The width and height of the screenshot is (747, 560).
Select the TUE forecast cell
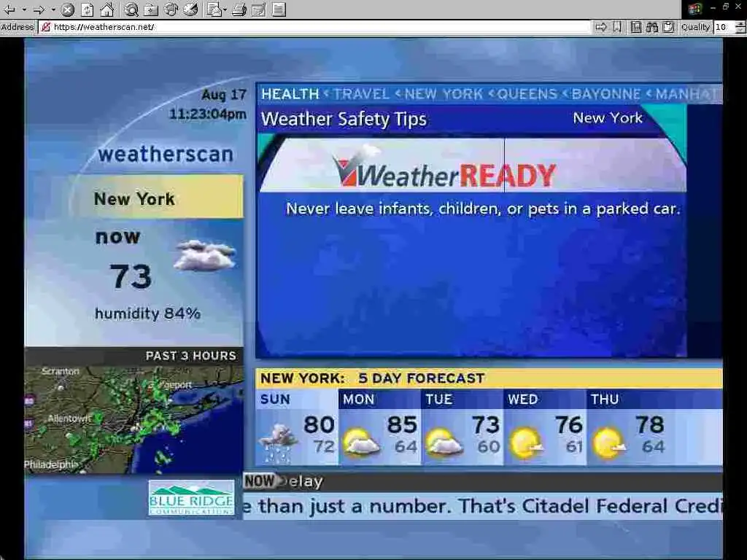462,427
